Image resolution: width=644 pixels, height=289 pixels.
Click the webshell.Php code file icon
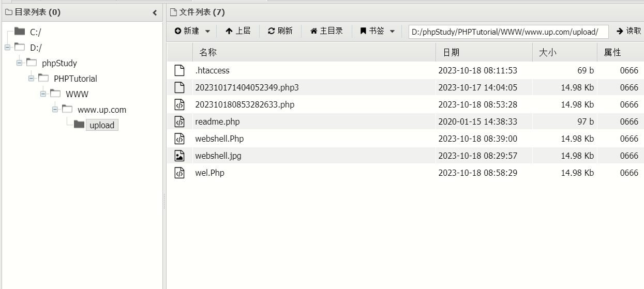tap(179, 139)
